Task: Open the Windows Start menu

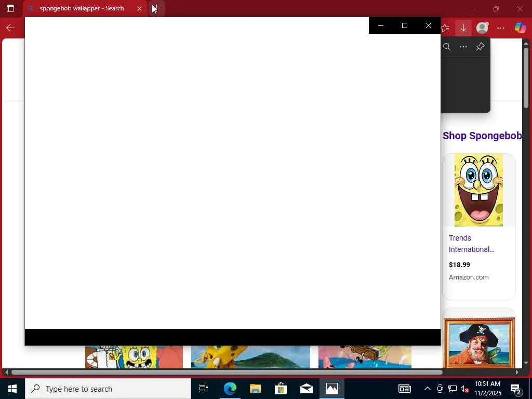Action: [12, 389]
